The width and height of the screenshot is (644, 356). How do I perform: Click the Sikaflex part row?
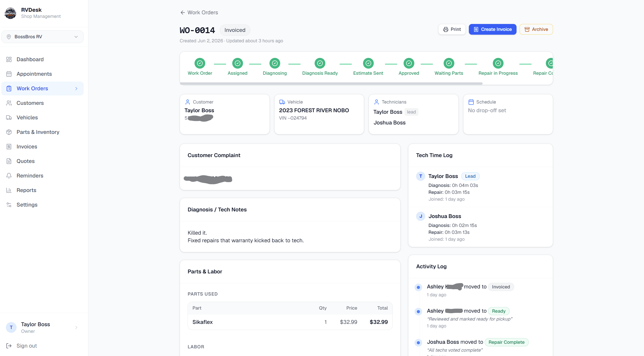(290, 322)
